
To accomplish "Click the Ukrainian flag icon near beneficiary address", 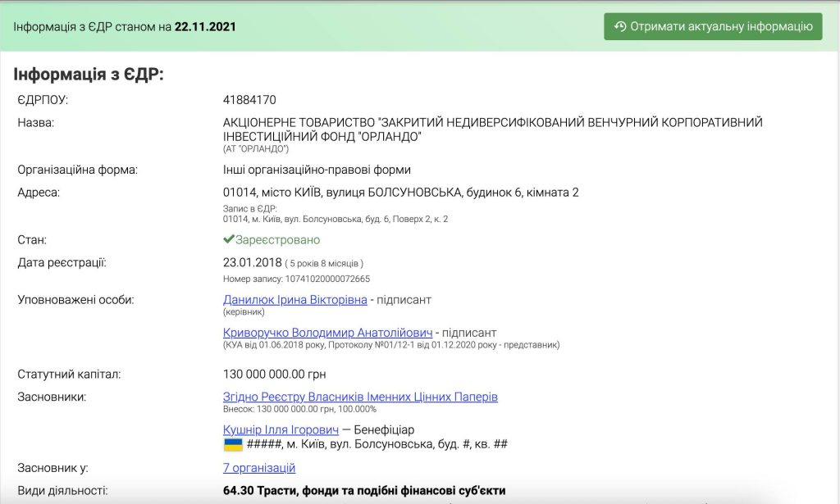I will (233, 444).
